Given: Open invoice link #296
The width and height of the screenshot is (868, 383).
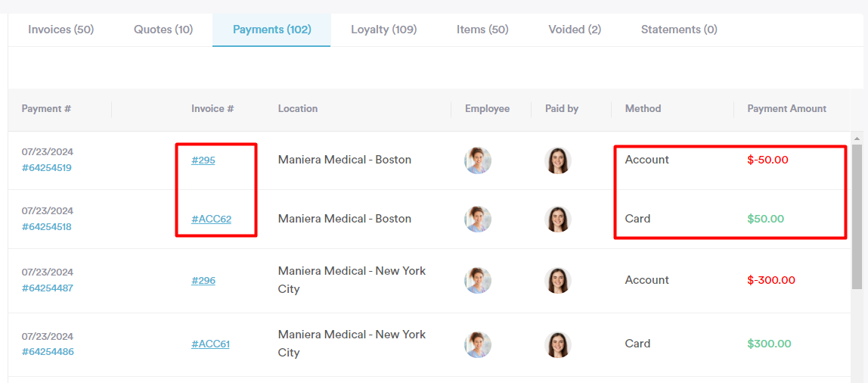Looking at the screenshot, I should (203, 281).
